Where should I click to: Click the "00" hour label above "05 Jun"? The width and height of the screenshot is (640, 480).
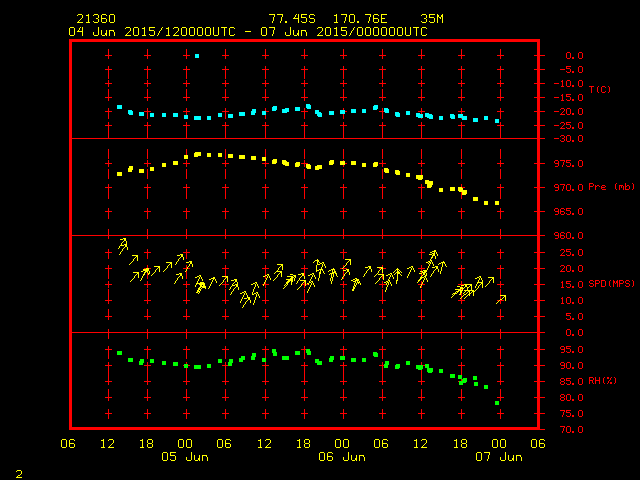185,444
